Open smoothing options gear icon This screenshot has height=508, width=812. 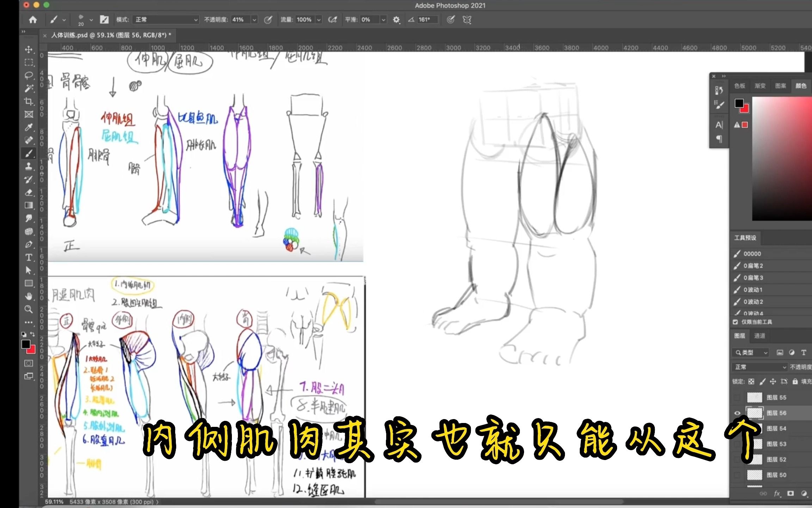click(396, 20)
